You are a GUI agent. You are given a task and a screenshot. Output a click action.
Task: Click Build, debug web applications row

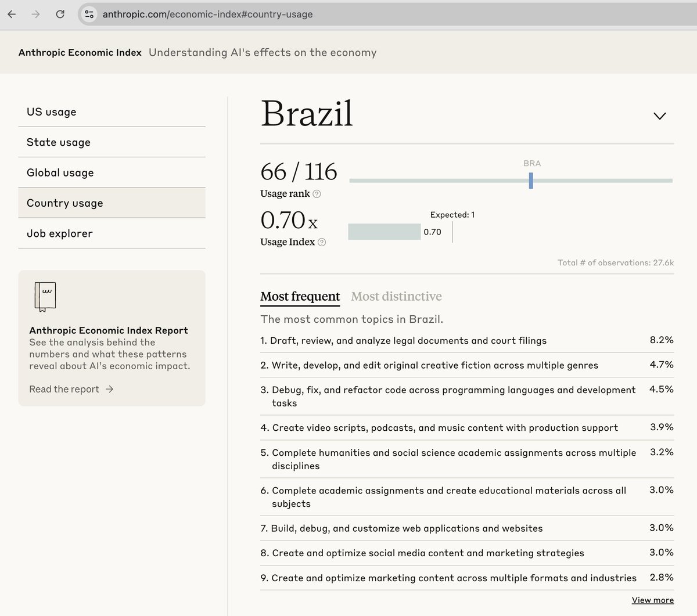click(x=467, y=528)
